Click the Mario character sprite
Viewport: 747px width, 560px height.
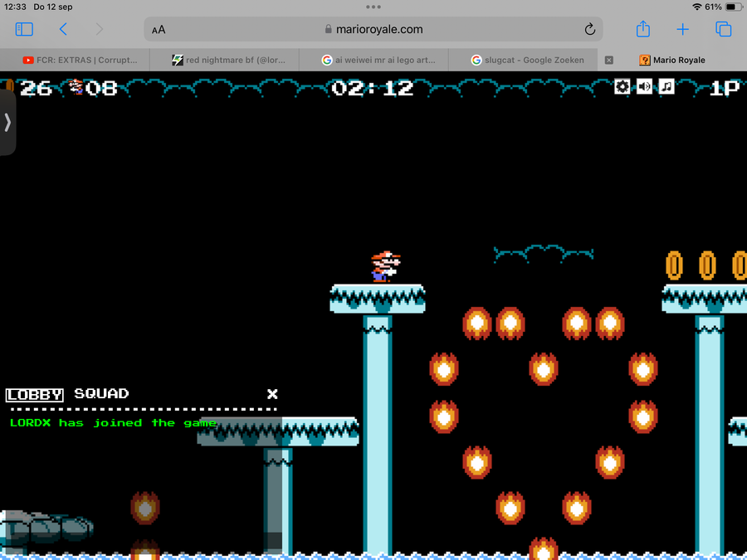click(x=385, y=266)
